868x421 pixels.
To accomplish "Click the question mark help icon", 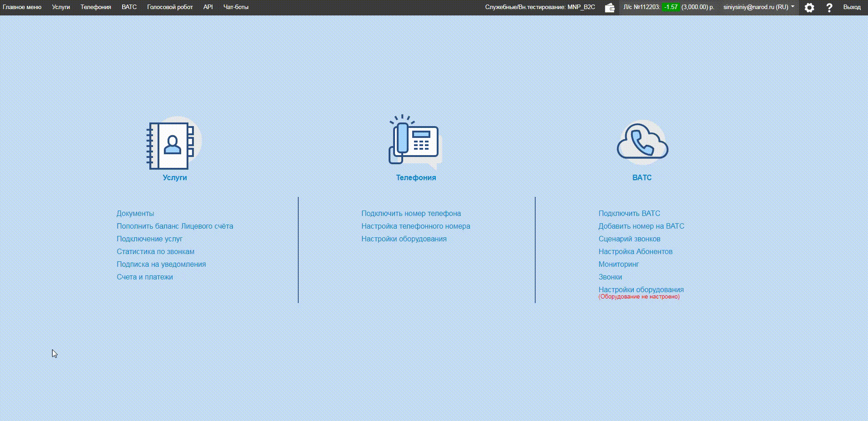I will 829,8.
